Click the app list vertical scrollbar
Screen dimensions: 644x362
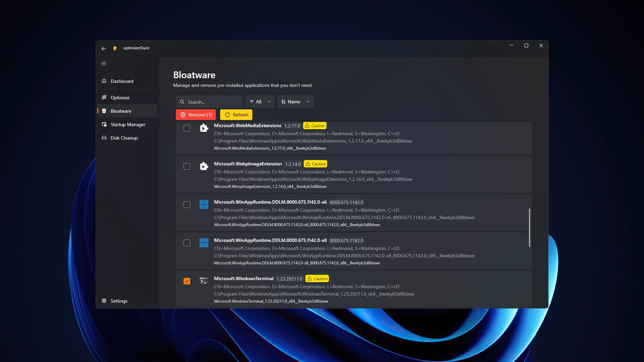click(530, 228)
